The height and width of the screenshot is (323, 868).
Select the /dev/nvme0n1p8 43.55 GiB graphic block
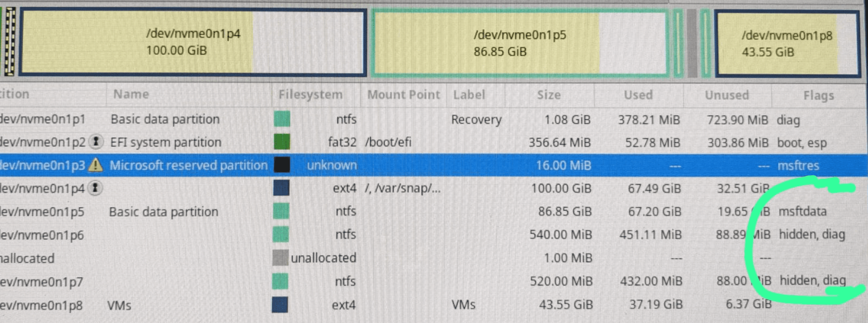[786, 44]
